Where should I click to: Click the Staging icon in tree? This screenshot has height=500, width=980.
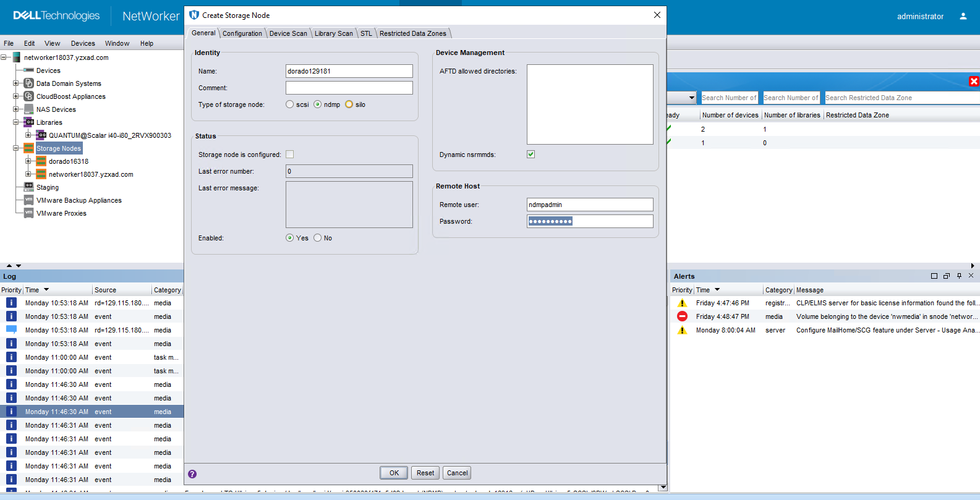coord(28,187)
